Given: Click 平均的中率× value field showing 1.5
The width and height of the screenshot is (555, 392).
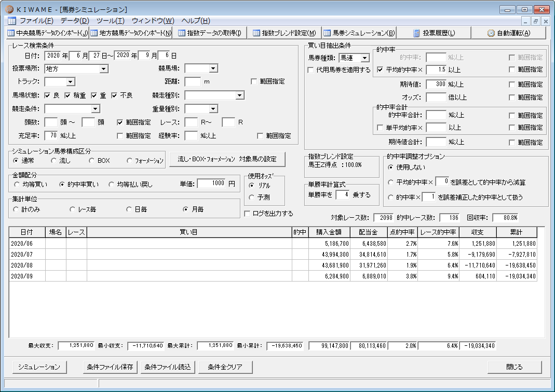Looking at the screenshot, I should [x=436, y=69].
